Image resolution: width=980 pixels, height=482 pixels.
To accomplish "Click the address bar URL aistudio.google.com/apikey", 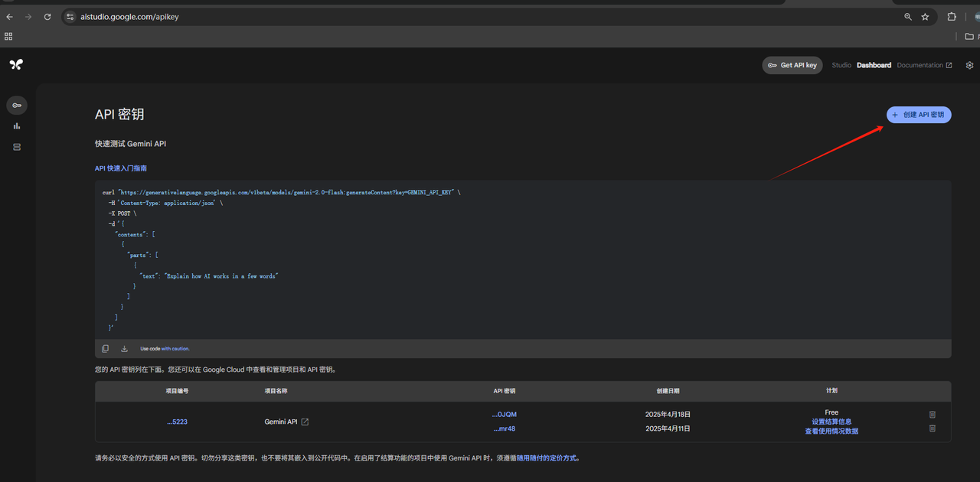I will pos(129,16).
